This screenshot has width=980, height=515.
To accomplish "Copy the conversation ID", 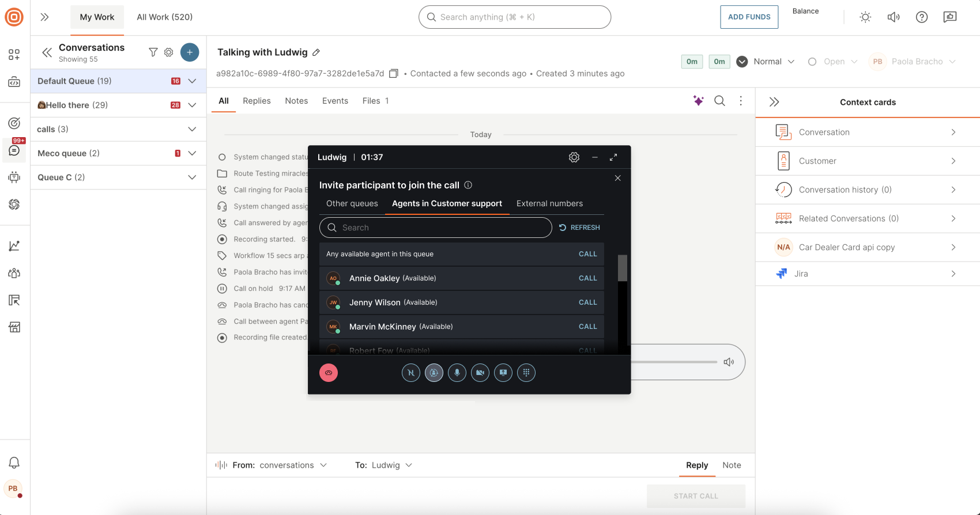I will point(394,74).
